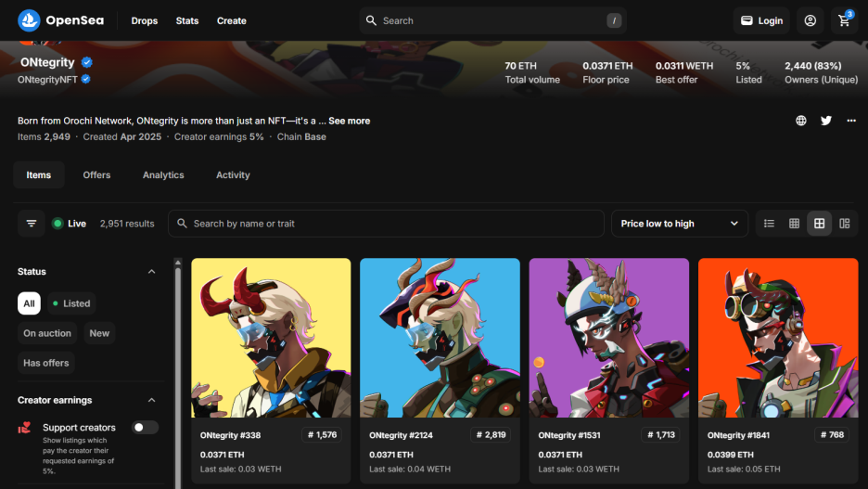Click the 0.0371 ETH Floor price stat
Screen dimensions: 868x489
(x=607, y=72)
